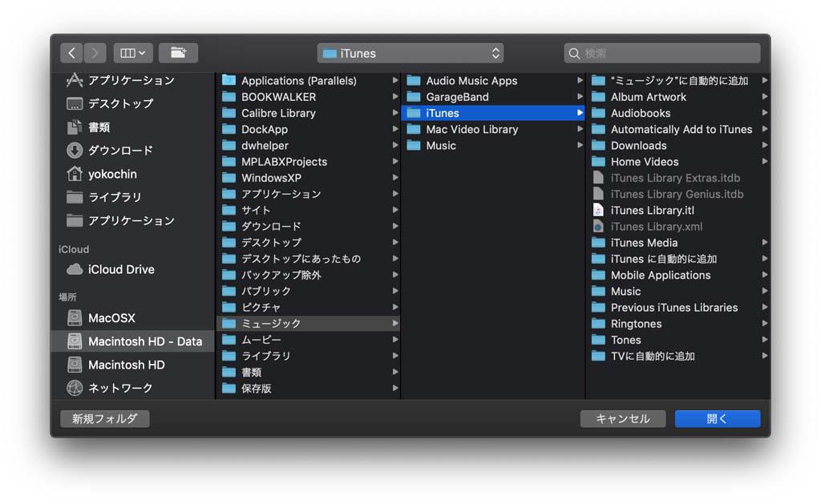Expand the highlighted iTunes folder arrow
This screenshot has width=821, height=504.
[x=580, y=113]
